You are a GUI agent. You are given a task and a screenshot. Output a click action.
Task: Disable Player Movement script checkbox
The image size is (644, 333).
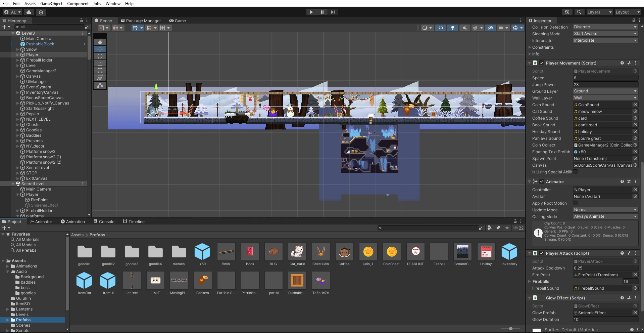542,63
